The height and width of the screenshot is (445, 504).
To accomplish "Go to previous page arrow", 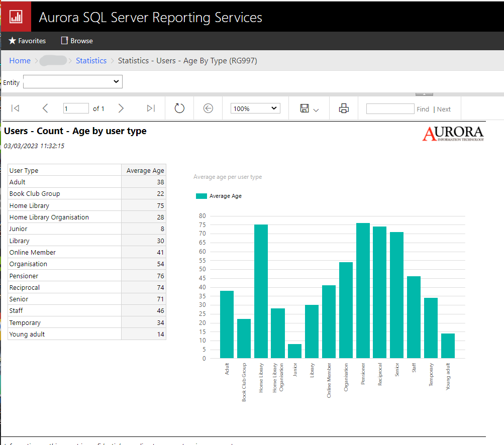I will (45, 108).
